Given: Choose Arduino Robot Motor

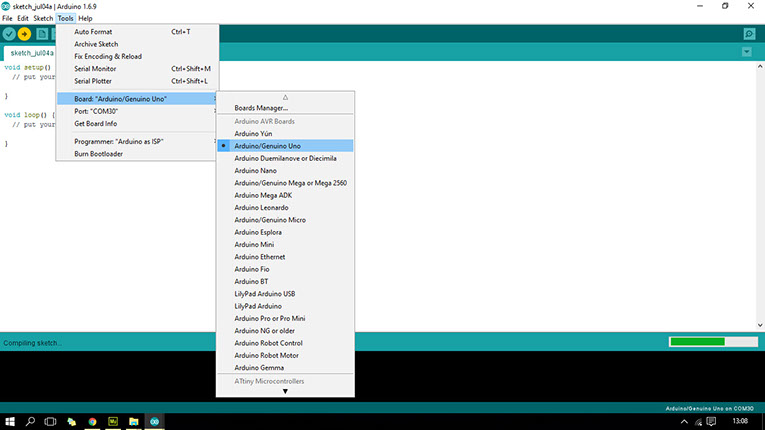Looking at the screenshot, I should tap(285, 355).
